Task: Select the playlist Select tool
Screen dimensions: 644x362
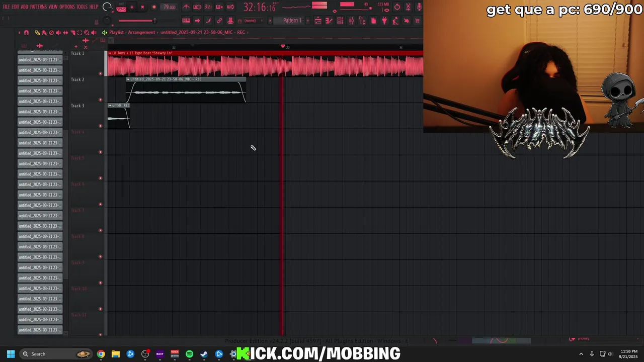Action: pos(79,32)
